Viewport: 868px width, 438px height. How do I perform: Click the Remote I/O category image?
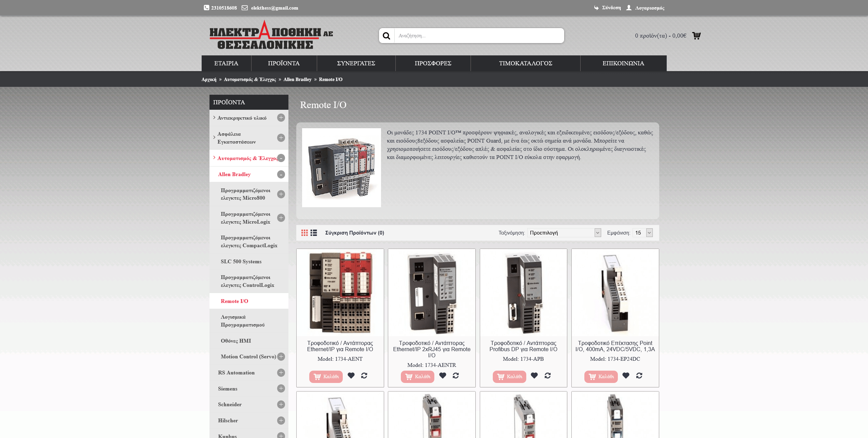tap(341, 168)
